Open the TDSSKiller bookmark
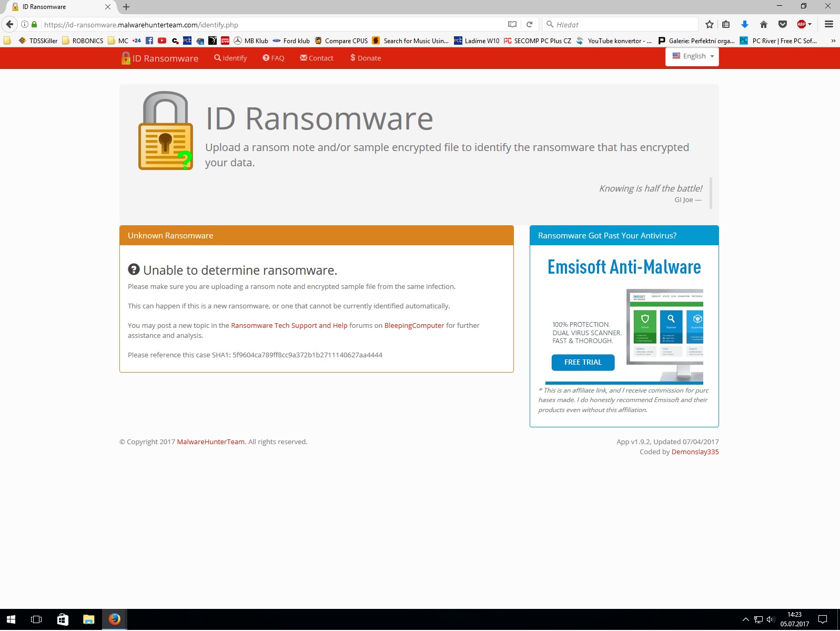The image size is (840, 631). point(38,41)
